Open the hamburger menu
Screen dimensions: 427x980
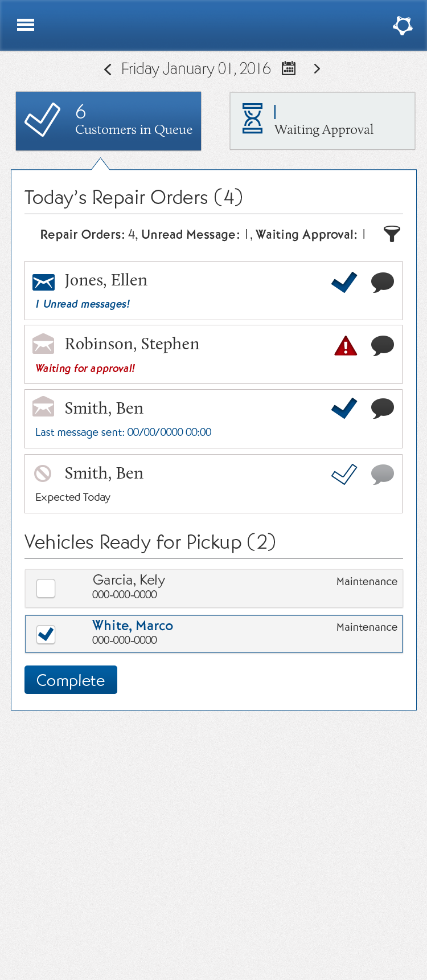coord(26,25)
